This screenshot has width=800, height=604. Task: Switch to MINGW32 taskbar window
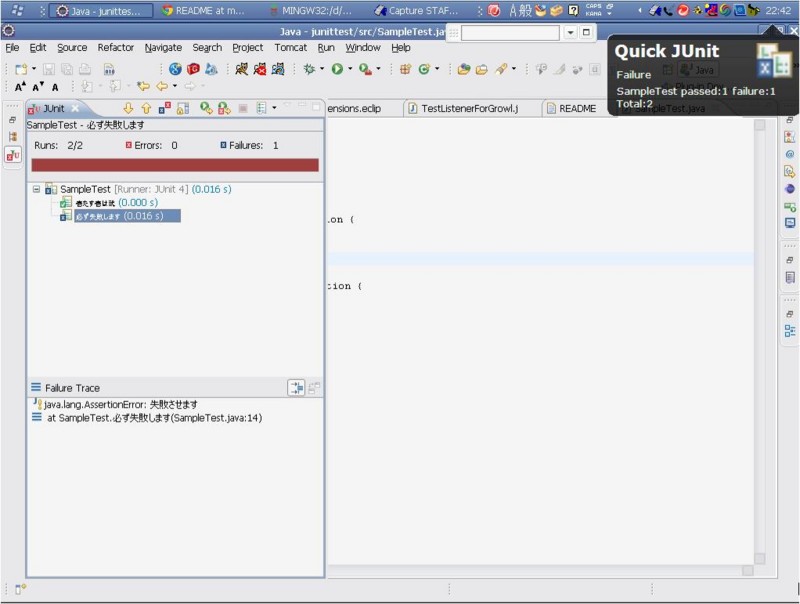coord(311,10)
